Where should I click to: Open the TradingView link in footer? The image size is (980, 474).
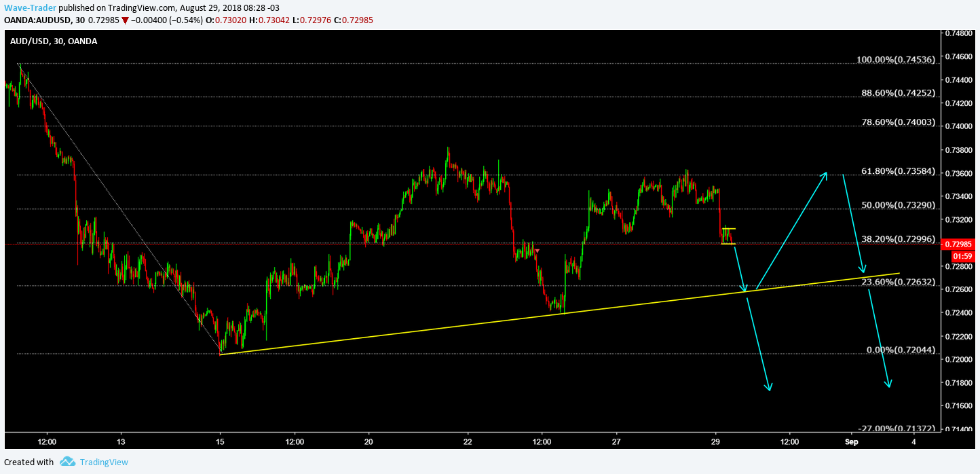click(104, 462)
